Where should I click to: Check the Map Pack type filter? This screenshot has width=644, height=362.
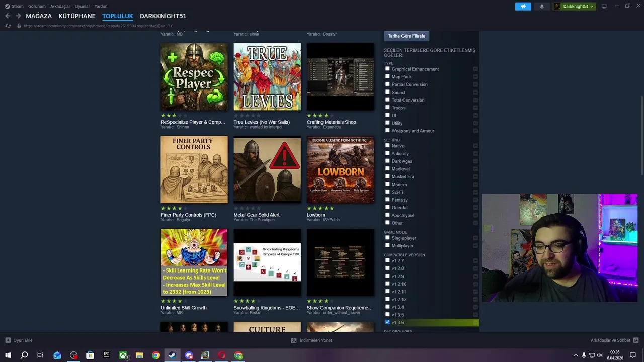[x=387, y=76]
